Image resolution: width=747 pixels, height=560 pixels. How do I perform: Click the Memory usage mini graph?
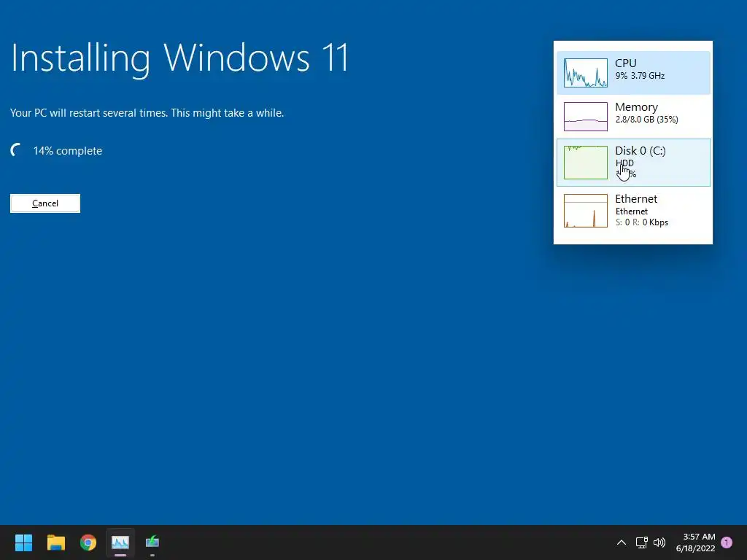click(586, 116)
